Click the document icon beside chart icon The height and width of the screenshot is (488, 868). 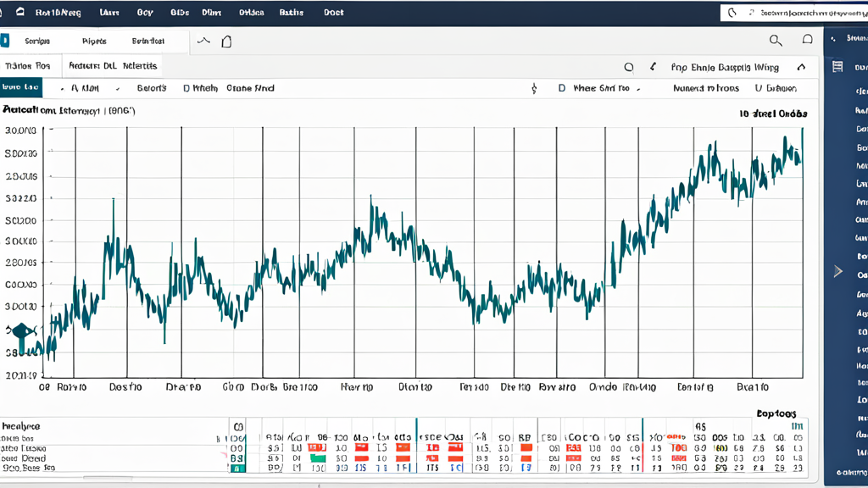tap(226, 42)
